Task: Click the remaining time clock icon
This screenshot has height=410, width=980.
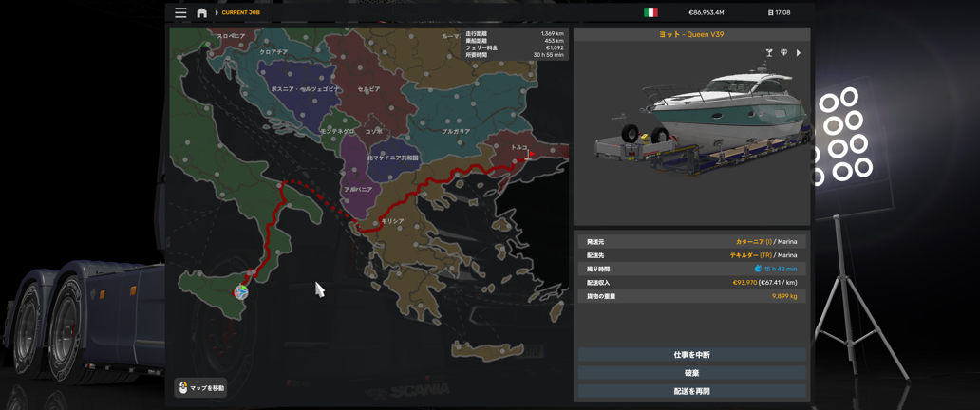Action: point(758,270)
